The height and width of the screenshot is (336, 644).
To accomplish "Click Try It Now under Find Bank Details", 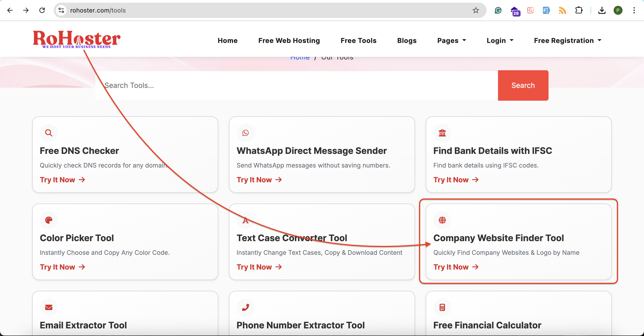I will click(456, 180).
